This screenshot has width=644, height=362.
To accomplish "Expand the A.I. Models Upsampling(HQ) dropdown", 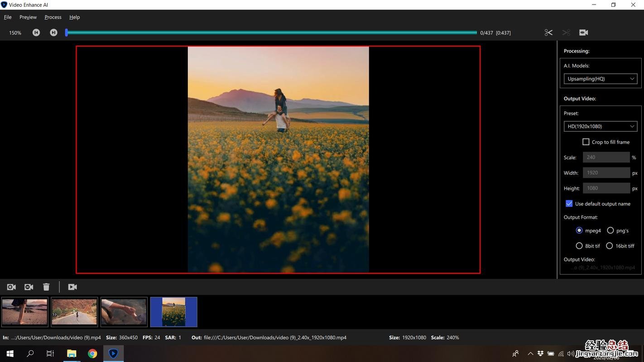I will coord(600,79).
